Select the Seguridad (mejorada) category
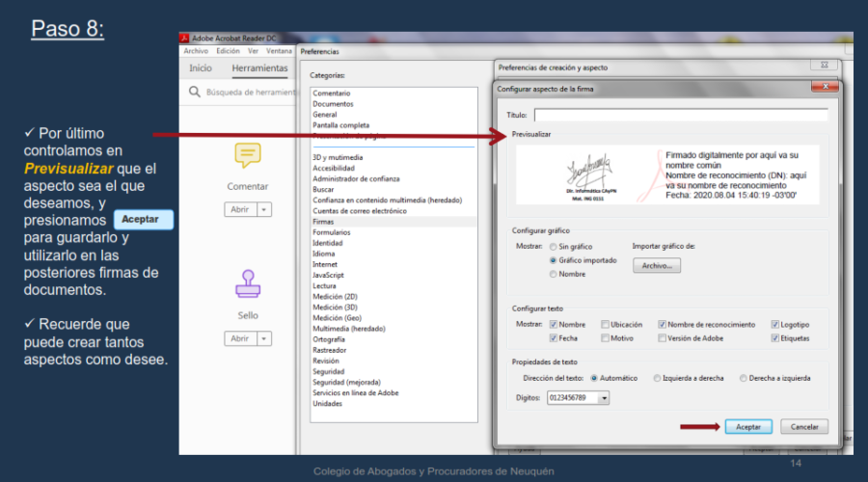 coord(346,383)
